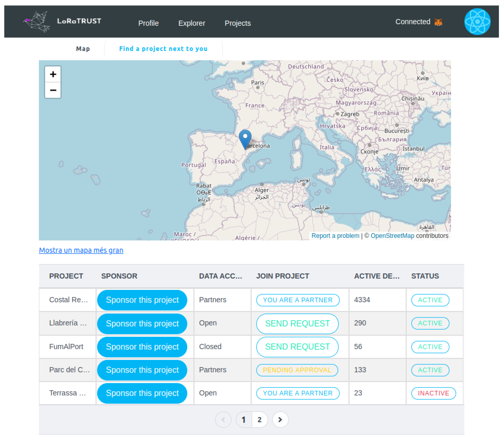This screenshot has height=439, width=504.
Task: Open 'Mostra un mapa més gran' link
Action: 81,250
